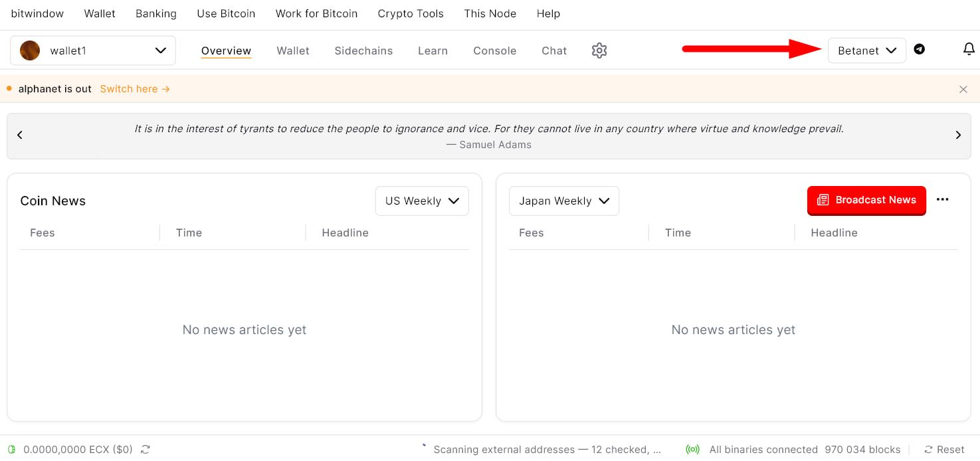This screenshot has height=461, width=980.
Task: Click 'Scanning external addresses' status text
Action: (547, 450)
